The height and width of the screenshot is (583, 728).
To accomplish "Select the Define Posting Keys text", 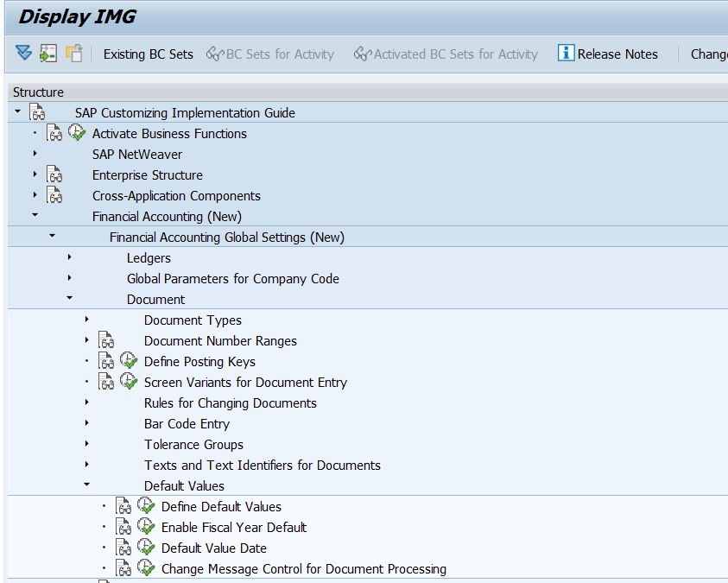I will [199, 362].
